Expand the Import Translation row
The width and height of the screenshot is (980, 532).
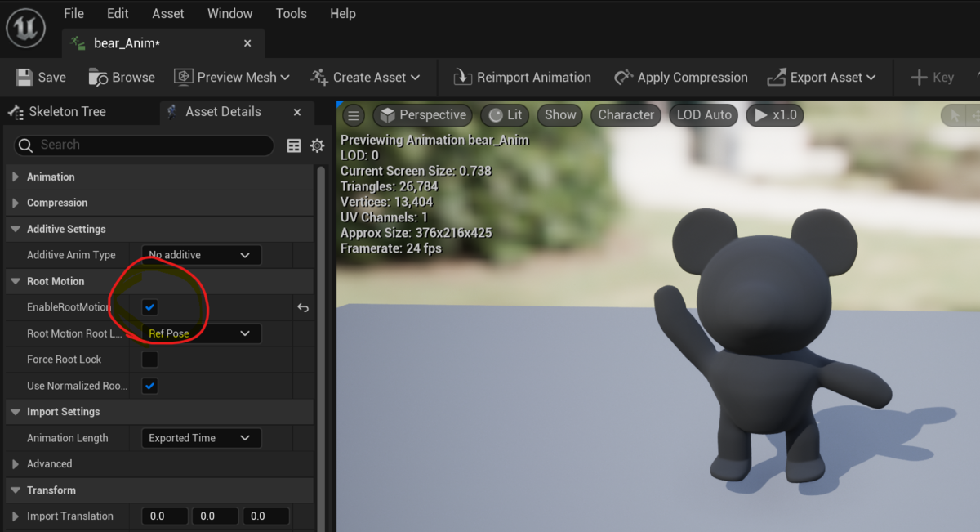click(x=16, y=516)
